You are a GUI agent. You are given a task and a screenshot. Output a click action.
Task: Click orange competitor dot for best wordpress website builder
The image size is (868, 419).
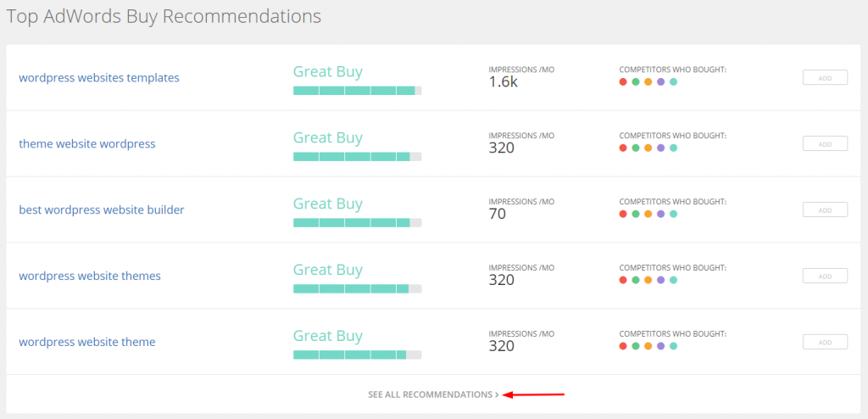click(648, 214)
